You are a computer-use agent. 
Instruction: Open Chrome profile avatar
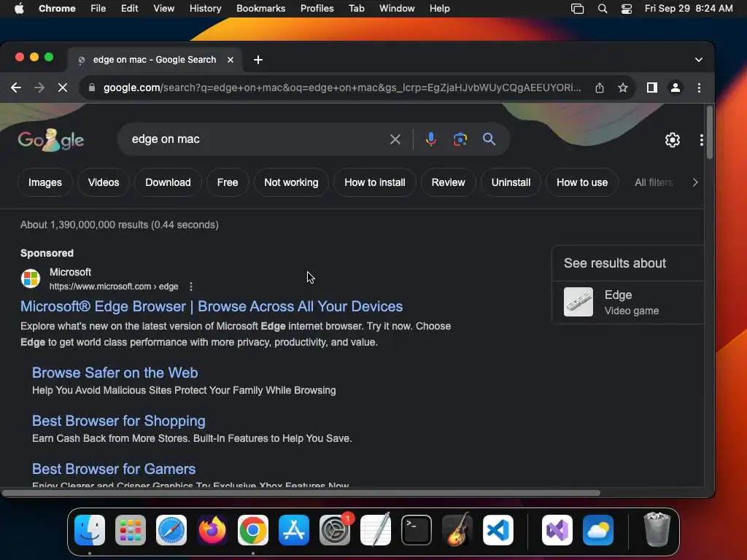(x=675, y=87)
